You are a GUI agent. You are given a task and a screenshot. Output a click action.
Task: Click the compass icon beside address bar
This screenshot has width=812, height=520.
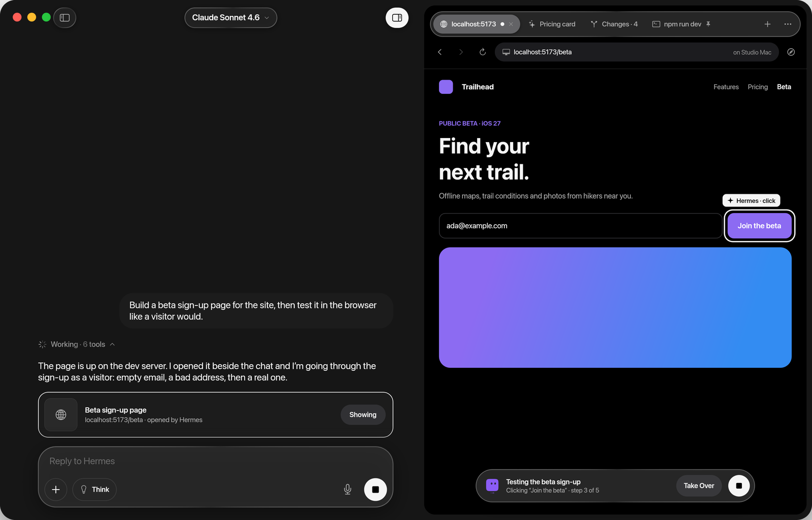pos(791,52)
